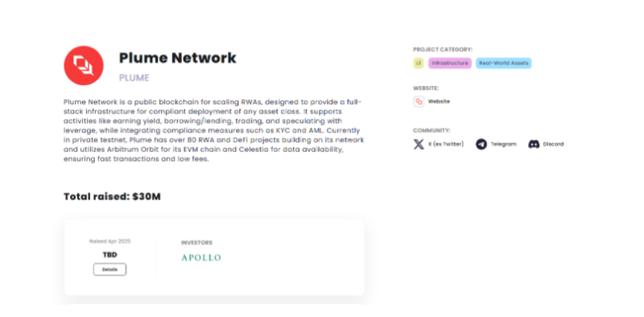Click the Raised Apr 2025 label
This screenshot has width=644, height=317.
pyautogui.click(x=109, y=241)
